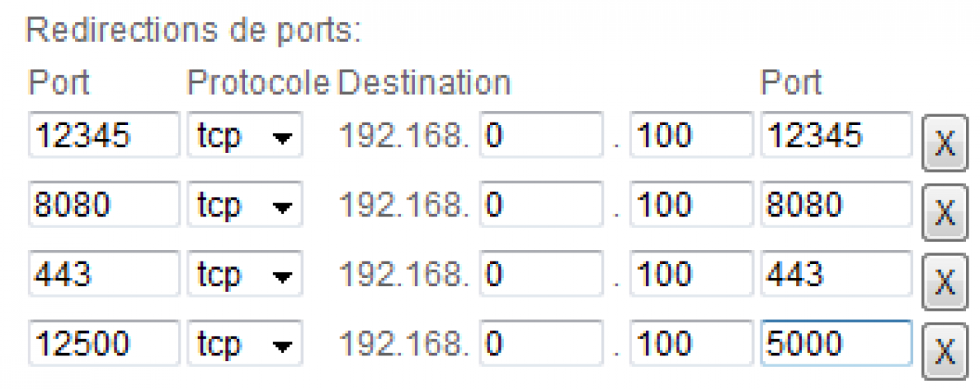Open protocol dropdown for port 443
This screenshot has width=980, height=389.
[244, 274]
